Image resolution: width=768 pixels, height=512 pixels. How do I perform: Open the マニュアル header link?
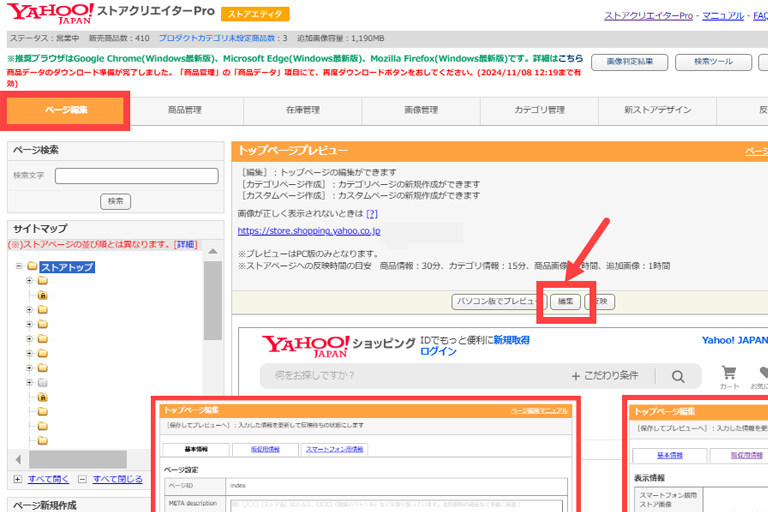723,16
